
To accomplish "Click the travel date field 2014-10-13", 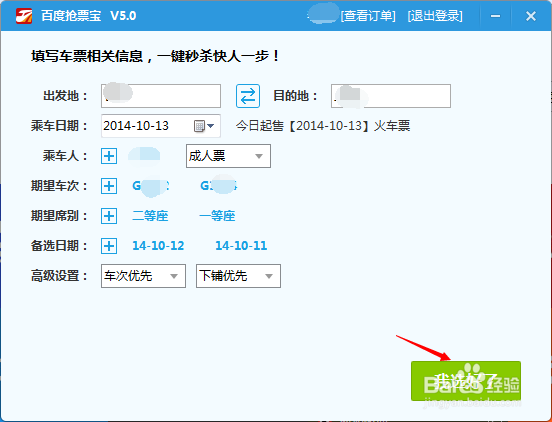I will point(161,126).
